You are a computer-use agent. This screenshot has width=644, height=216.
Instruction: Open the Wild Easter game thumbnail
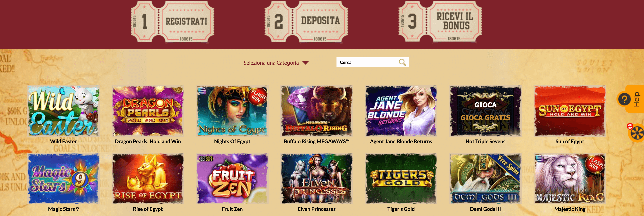(63, 111)
